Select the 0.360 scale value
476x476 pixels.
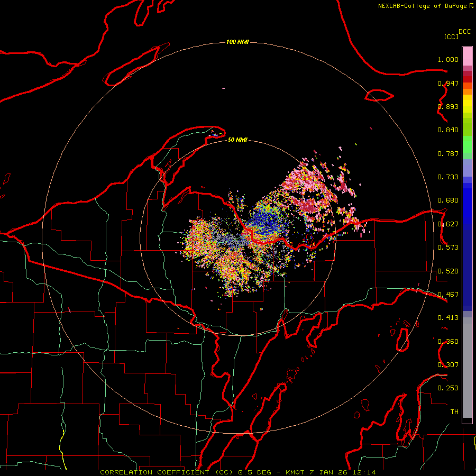(x=448, y=342)
